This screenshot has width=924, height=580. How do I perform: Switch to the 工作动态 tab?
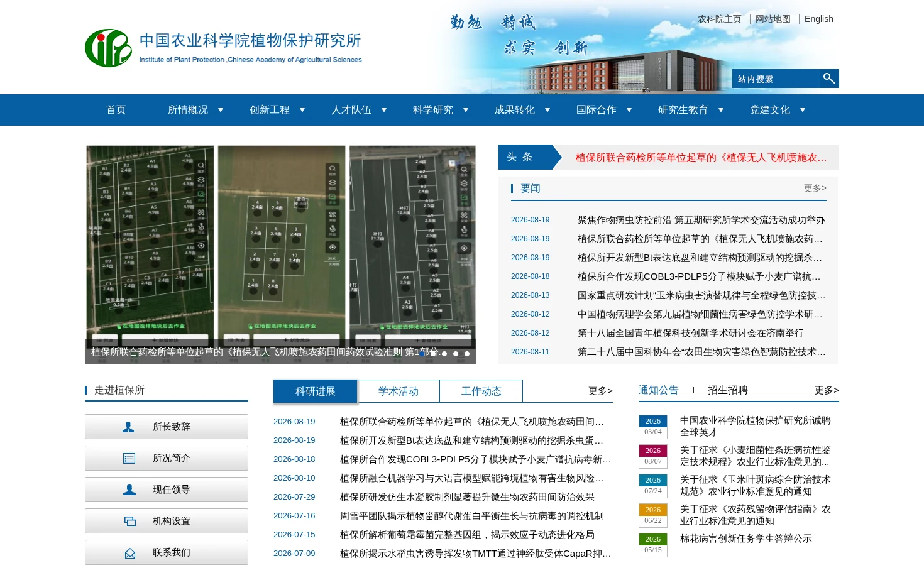(481, 391)
